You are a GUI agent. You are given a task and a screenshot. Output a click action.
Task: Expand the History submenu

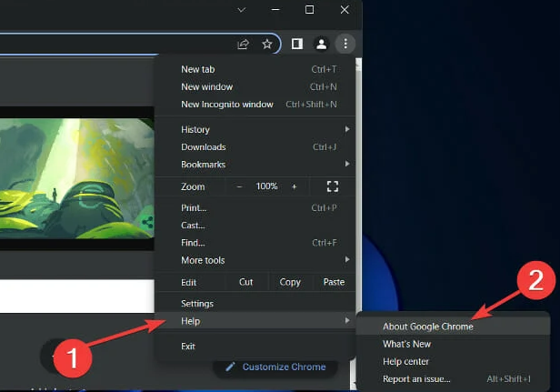tap(255, 129)
